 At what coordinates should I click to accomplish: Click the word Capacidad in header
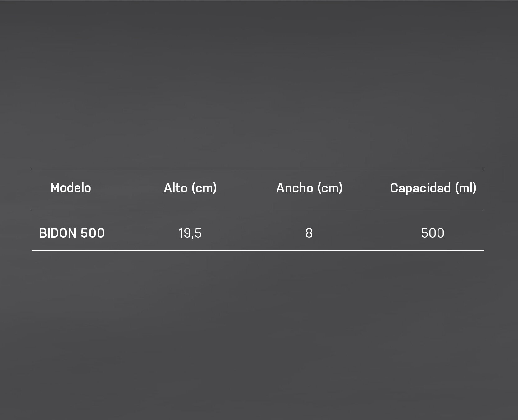(x=420, y=188)
